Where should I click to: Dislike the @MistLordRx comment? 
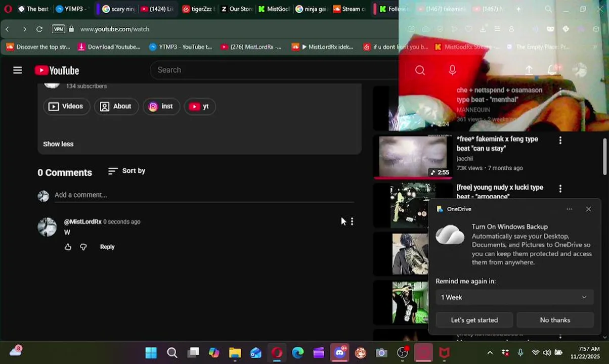(x=83, y=247)
